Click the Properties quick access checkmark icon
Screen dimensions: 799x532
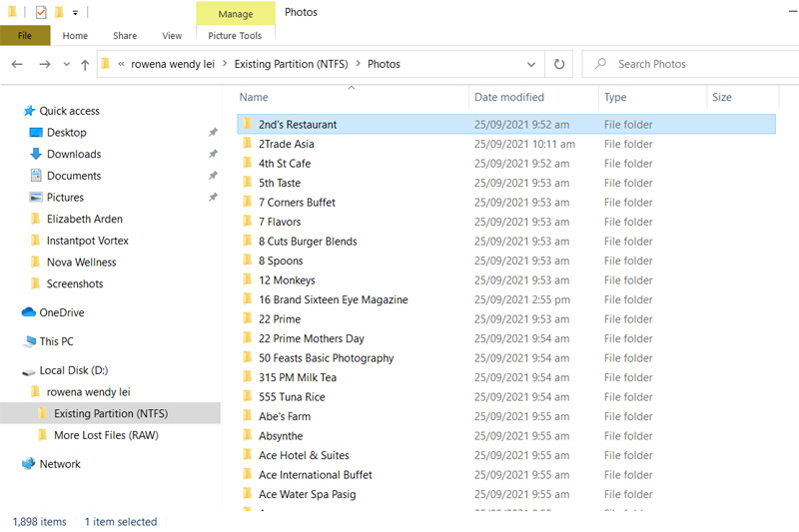click(x=41, y=12)
